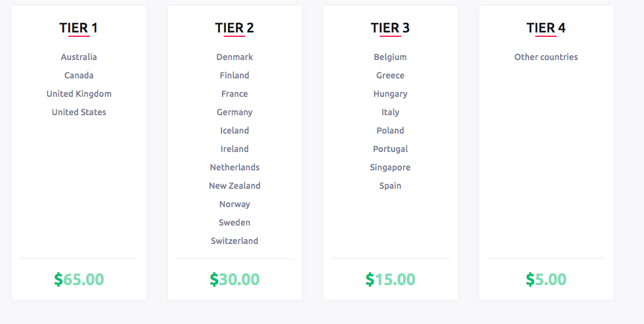Click the $30.00 price
This screenshot has height=324, width=644.
[x=235, y=279]
